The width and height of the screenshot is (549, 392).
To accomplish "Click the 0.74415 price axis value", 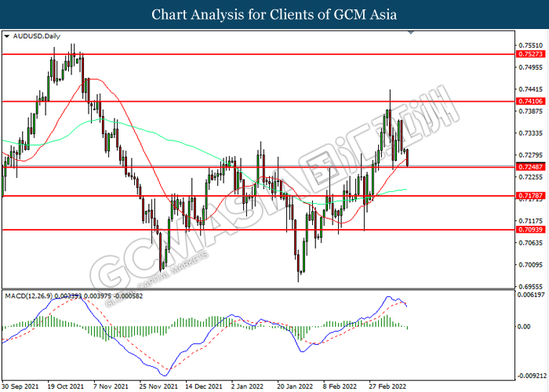I will (531, 89).
